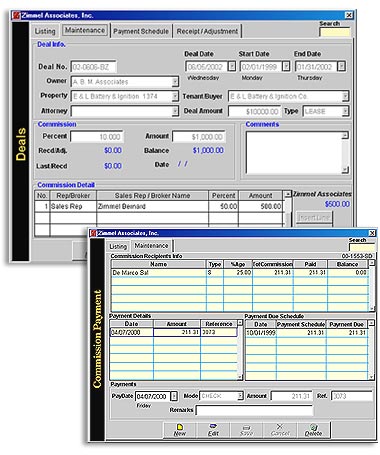The image size is (380, 455).
Task: Expand the End Date dropdown
Action: point(341,66)
